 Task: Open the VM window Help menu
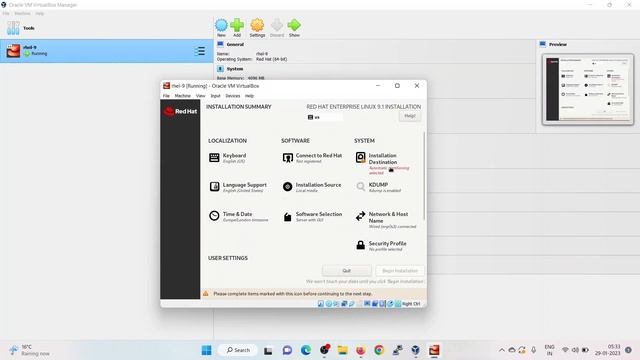click(249, 96)
